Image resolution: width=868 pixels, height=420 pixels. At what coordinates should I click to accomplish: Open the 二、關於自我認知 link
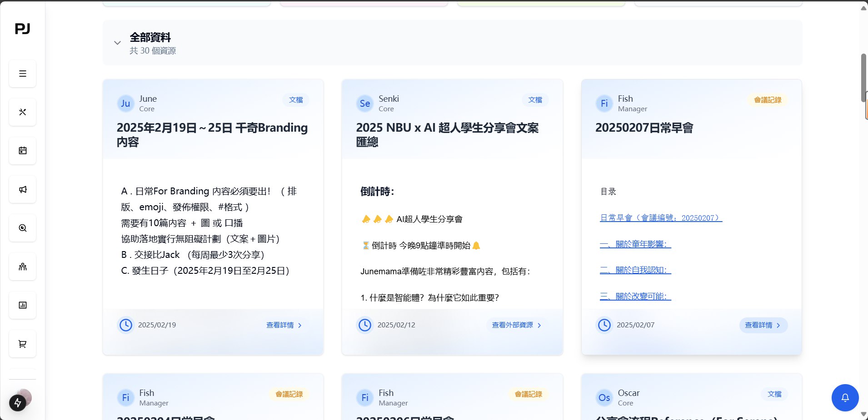coord(635,270)
